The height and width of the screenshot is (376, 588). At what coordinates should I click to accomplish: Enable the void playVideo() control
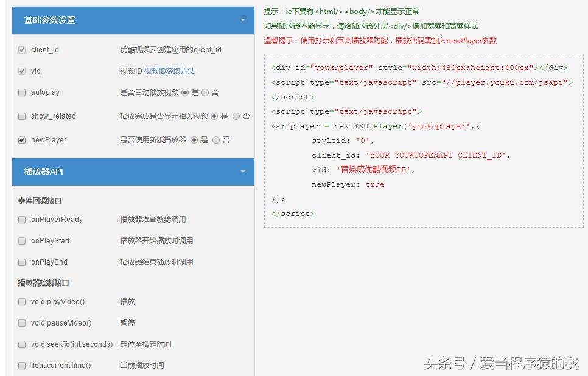(22, 302)
